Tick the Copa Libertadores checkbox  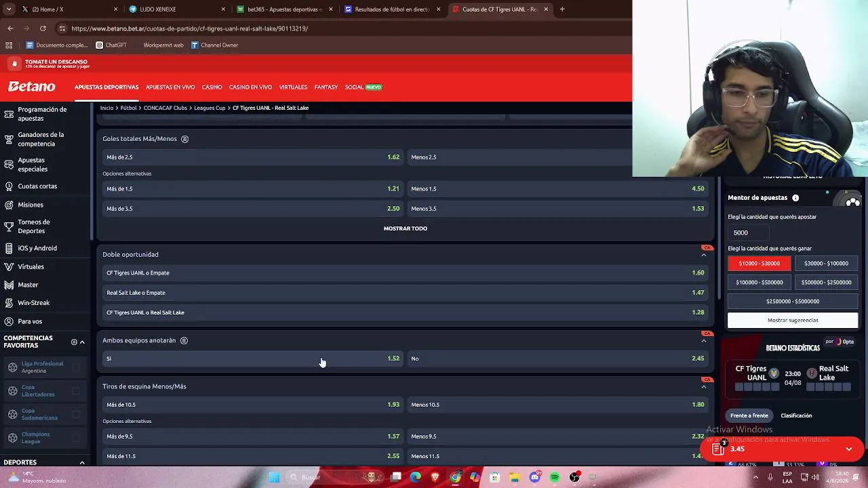[x=76, y=391]
